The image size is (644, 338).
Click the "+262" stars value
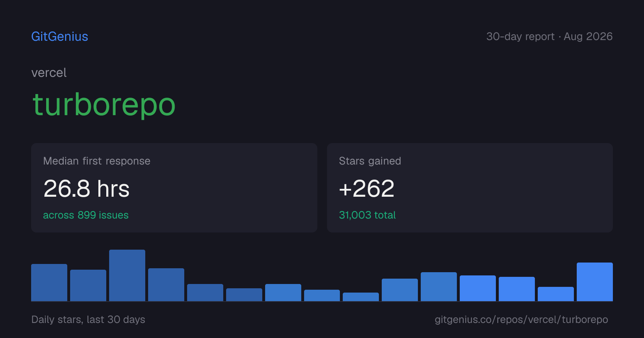coord(366,188)
